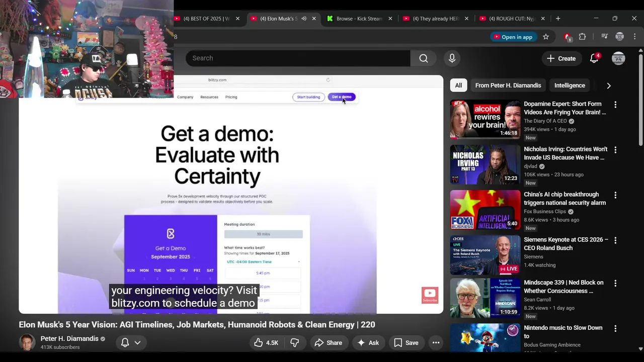
Task: Open the Siemens Keynote live thumbnail
Action: tap(486, 255)
